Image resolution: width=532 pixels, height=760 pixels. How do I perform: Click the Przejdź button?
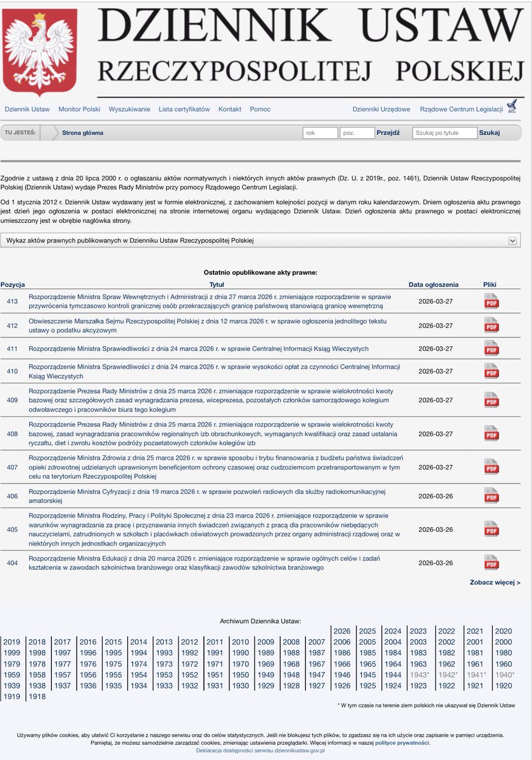[388, 133]
